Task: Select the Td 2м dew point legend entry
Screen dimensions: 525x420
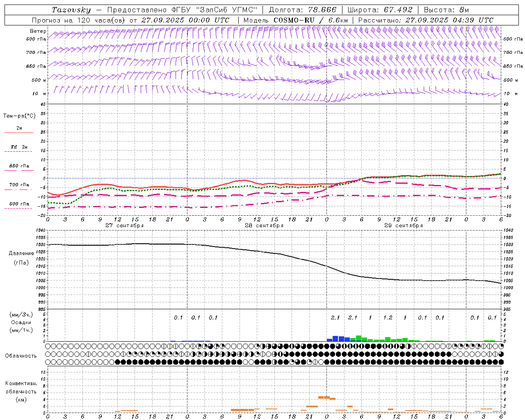Action: pyautogui.click(x=19, y=147)
